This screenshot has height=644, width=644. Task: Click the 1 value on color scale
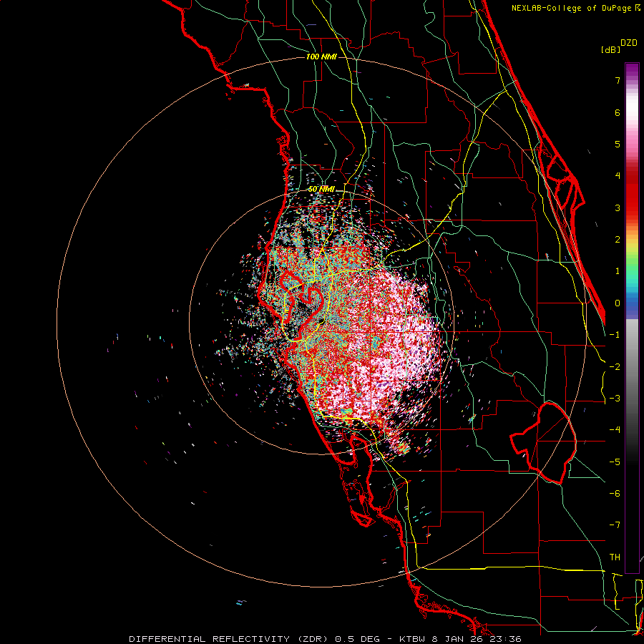618,271
